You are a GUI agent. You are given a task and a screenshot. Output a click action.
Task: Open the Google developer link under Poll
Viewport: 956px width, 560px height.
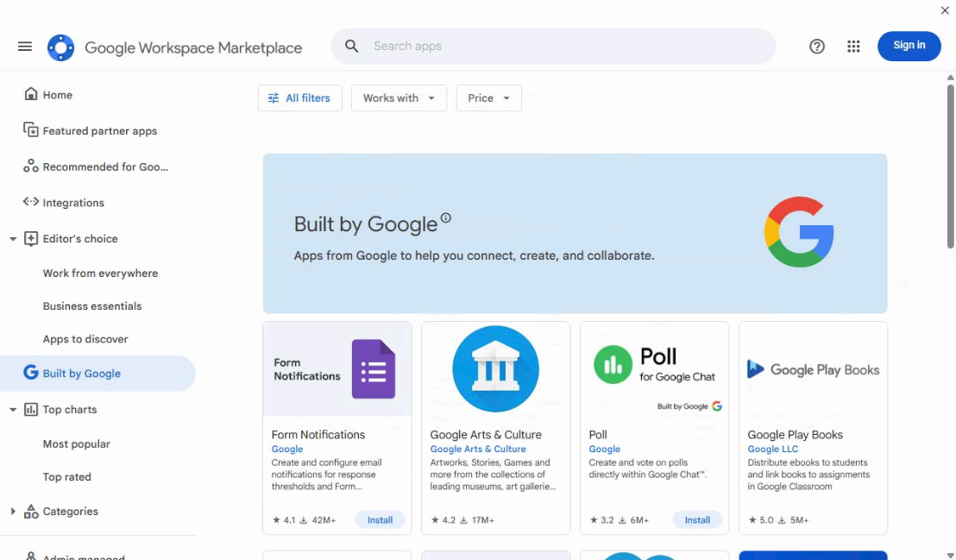pyautogui.click(x=604, y=449)
